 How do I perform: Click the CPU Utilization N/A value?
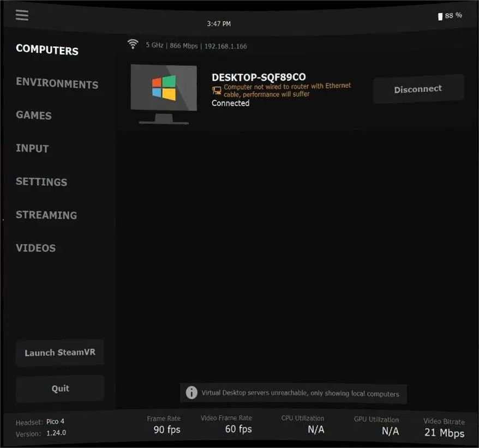316,429
